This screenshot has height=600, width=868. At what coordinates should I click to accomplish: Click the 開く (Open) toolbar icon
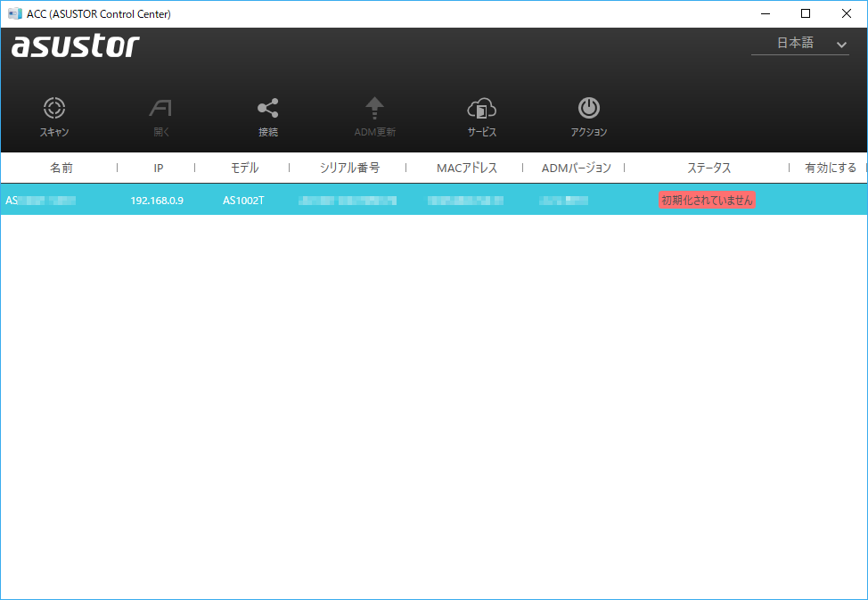160,108
